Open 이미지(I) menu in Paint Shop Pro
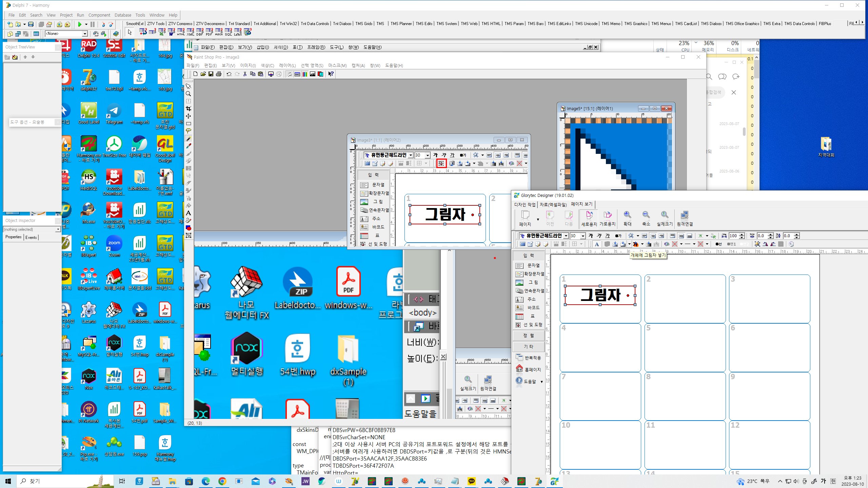 point(248,65)
